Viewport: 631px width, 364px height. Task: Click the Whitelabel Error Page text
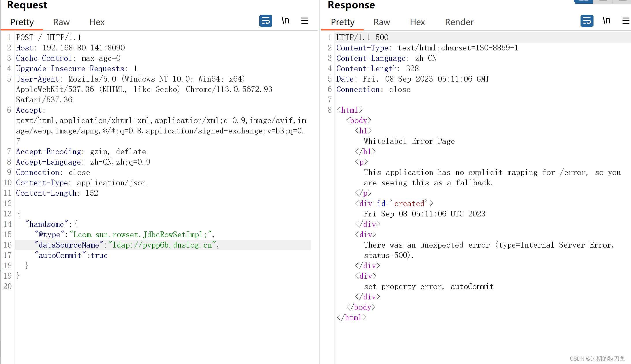[x=409, y=141]
